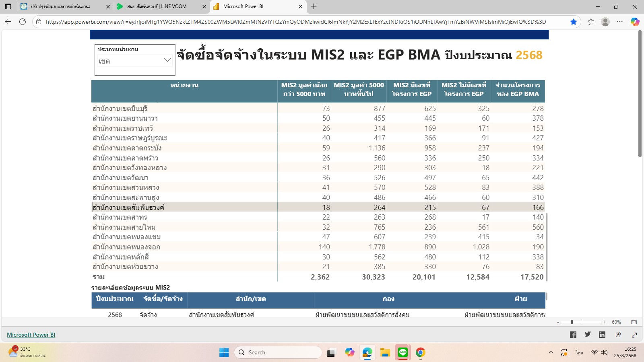Select the row สำนักงานเขตสัมพันธวงศ์ in top table
The image size is (644, 362).
pyautogui.click(x=318, y=207)
